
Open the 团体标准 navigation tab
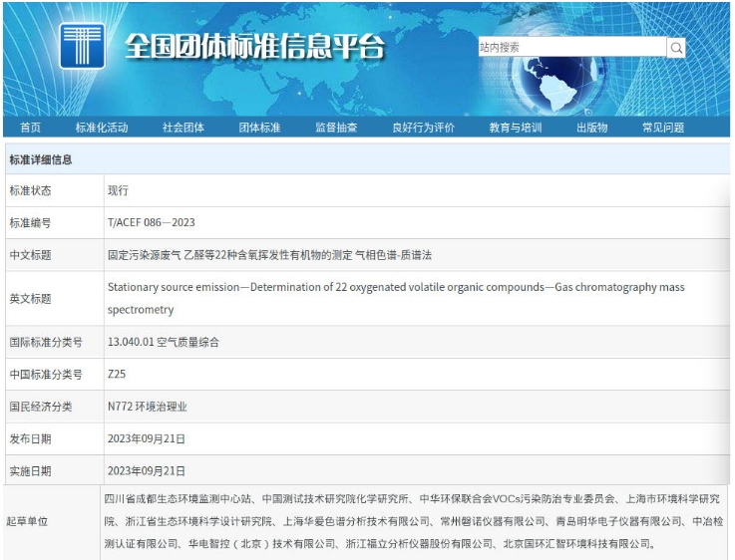[259, 128]
